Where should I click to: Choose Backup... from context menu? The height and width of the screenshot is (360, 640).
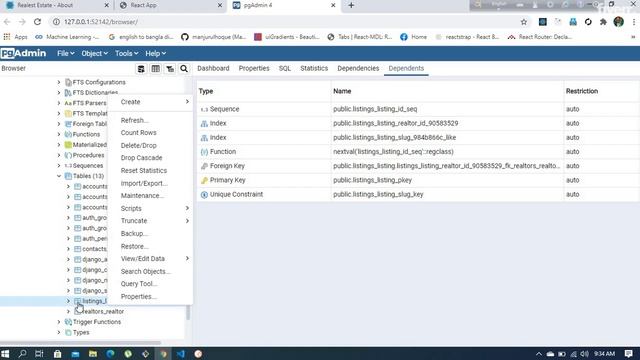point(151,233)
